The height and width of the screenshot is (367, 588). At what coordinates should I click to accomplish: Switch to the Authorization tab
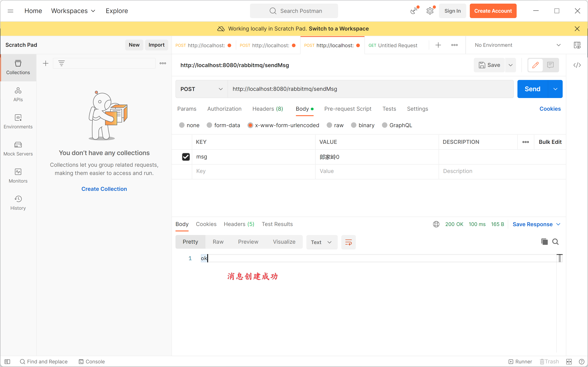click(x=224, y=109)
